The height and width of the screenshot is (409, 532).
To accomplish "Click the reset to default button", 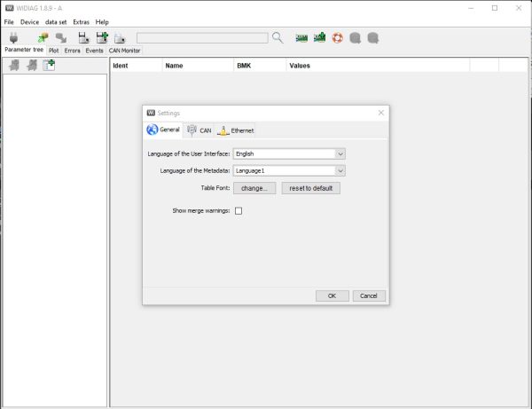I will tap(311, 188).
